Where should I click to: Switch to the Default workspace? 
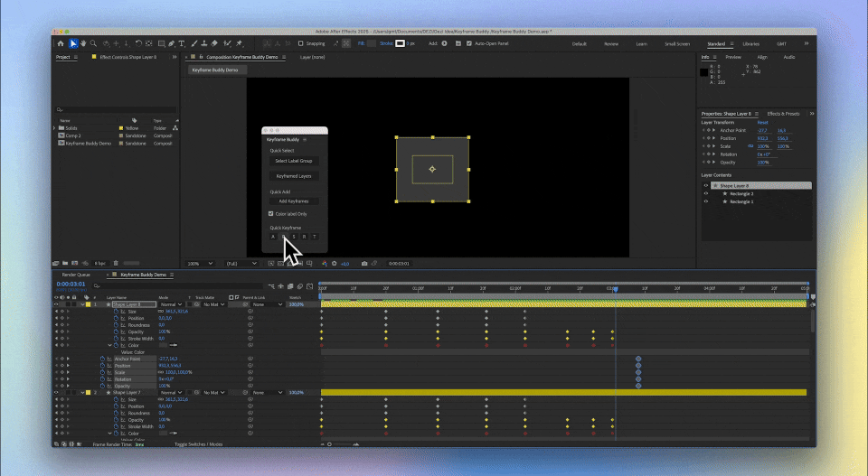(x=579, y=43)
